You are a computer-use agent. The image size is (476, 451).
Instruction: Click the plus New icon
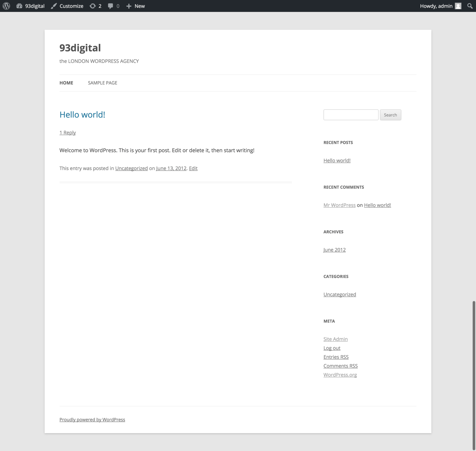(129, 6)
